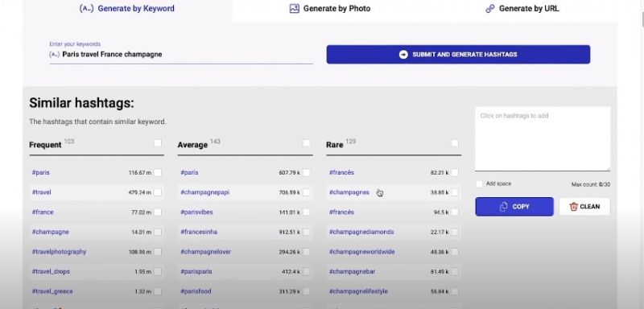
Task: Tick checkbox next to #travelphotography
Action: [158, 252]
